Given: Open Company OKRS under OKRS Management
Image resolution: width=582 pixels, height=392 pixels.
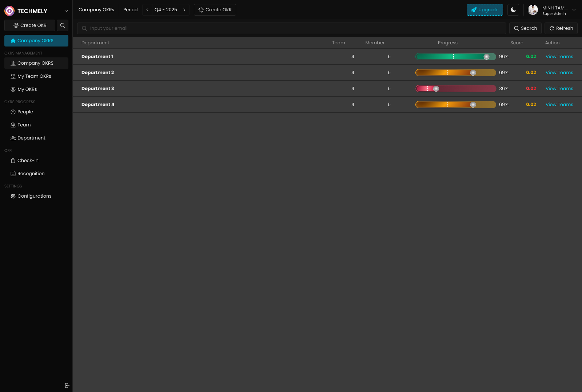Looking at the screenshot, I should (x=36, y=63).
